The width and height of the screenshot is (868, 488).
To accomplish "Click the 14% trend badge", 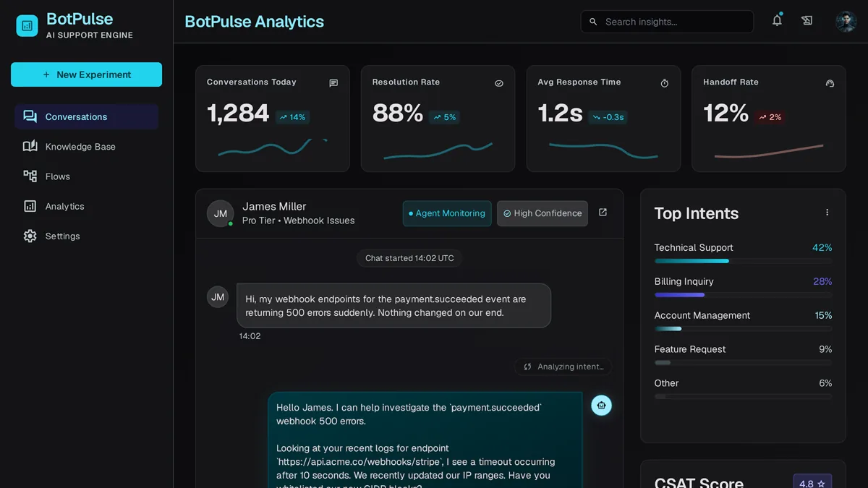I will (292, 117).
